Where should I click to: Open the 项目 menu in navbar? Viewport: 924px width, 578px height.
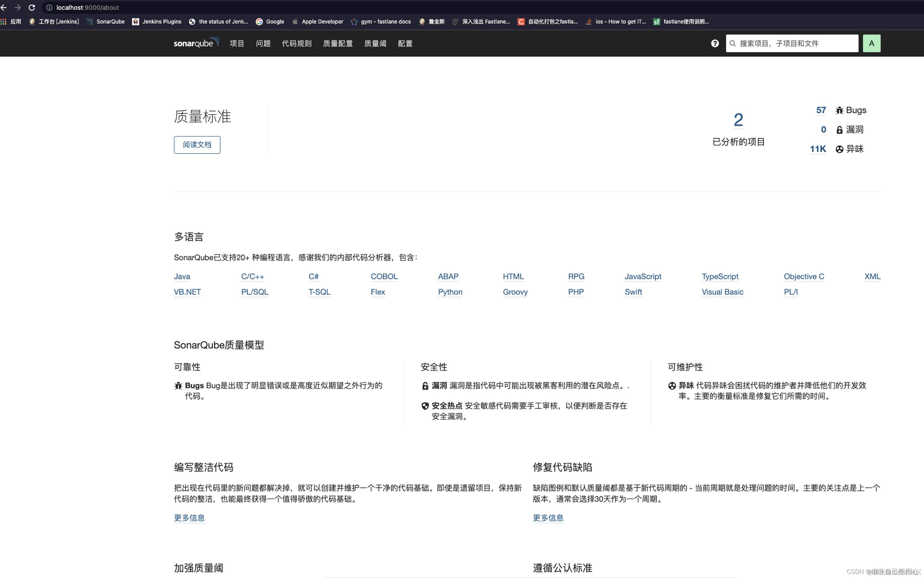[237, 44]
